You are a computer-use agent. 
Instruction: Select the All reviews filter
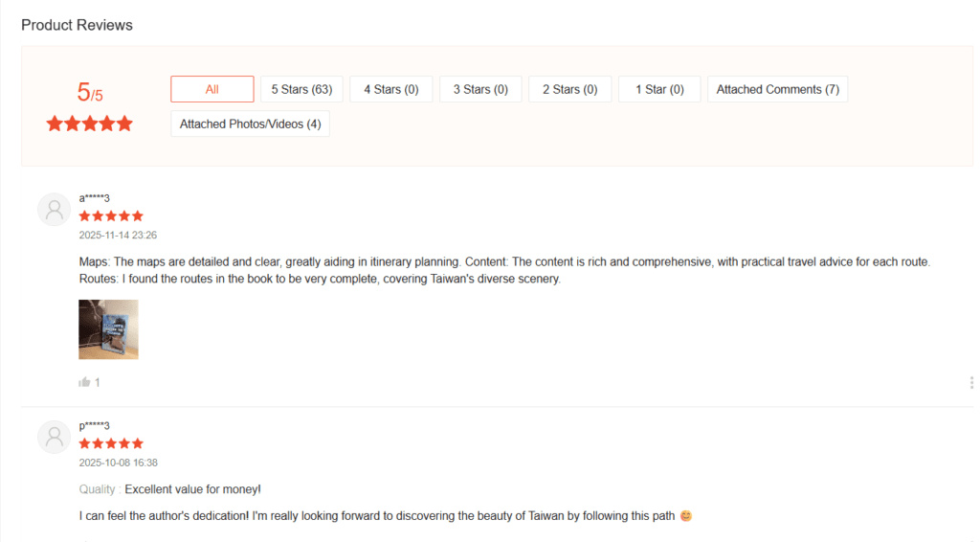(212, 89)
